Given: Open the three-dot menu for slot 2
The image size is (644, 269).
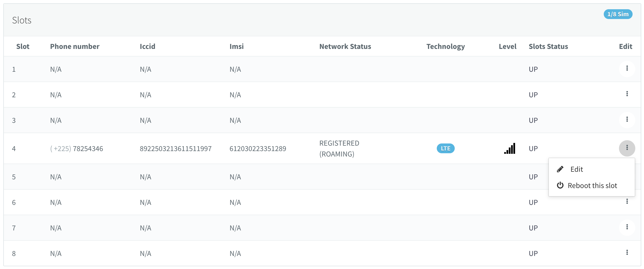Looking at the screenshot, I should [627, 94].
